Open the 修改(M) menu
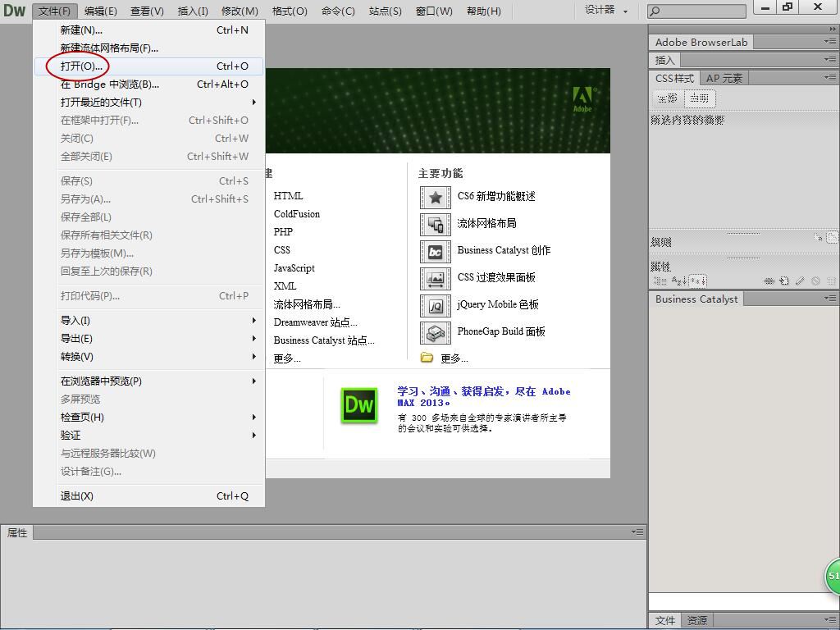The image size is (840, 630). (240, 11)
